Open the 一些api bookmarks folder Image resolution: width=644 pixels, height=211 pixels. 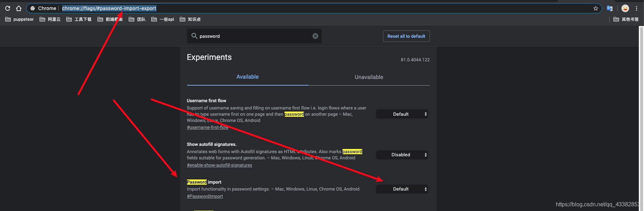pos(163,19)
